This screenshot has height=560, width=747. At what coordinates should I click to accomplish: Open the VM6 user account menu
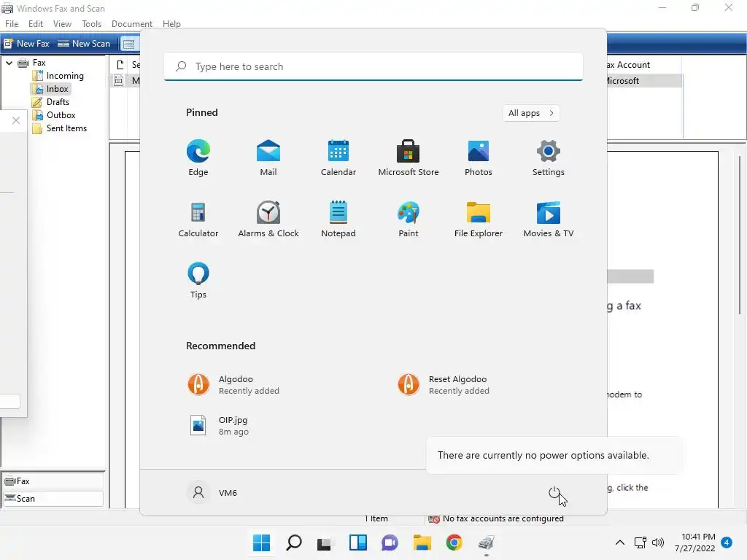point(212,493)
